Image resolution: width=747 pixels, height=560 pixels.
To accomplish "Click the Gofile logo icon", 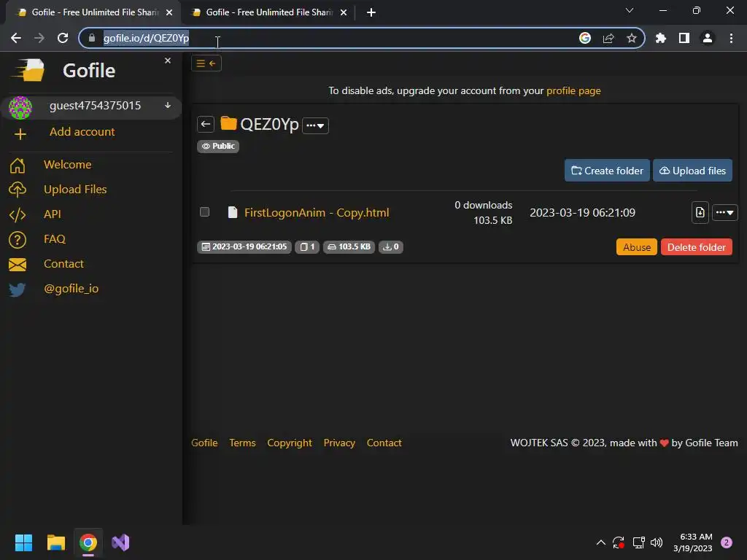I will tap(28, 71).
